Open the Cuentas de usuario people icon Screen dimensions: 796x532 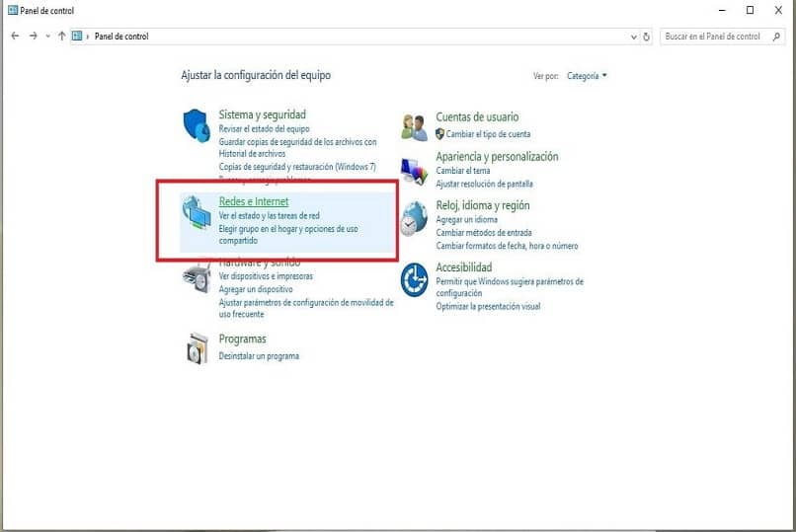coord(414,127)
